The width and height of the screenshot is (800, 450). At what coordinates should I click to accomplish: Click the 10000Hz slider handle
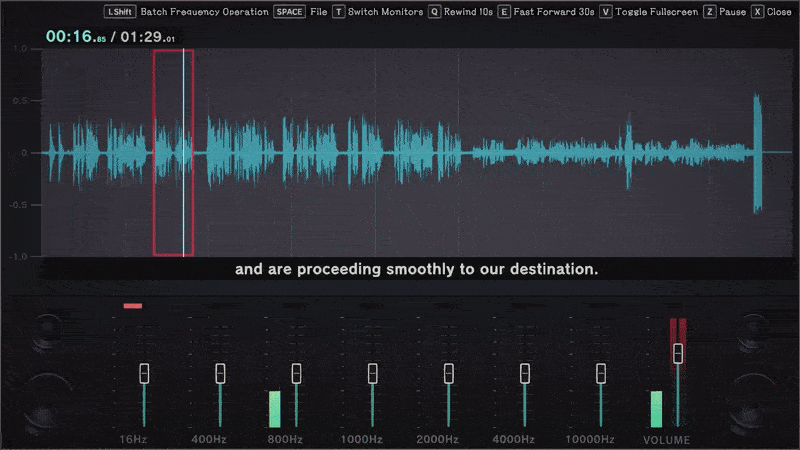(601, 373)
